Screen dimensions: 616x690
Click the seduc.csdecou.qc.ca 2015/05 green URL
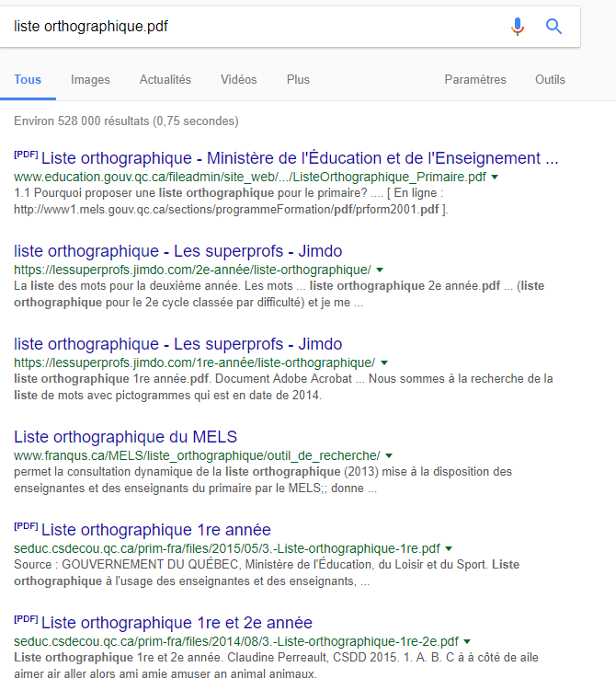coord(227,548)
